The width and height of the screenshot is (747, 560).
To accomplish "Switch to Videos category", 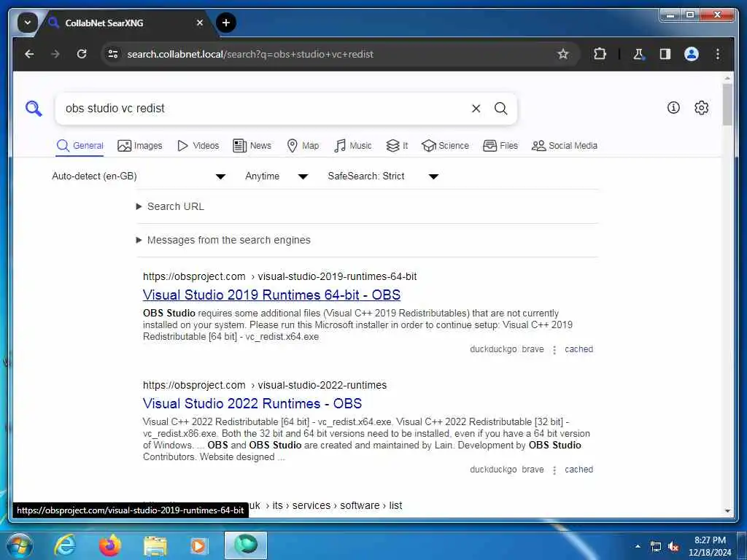I will (x=198, y=146).
